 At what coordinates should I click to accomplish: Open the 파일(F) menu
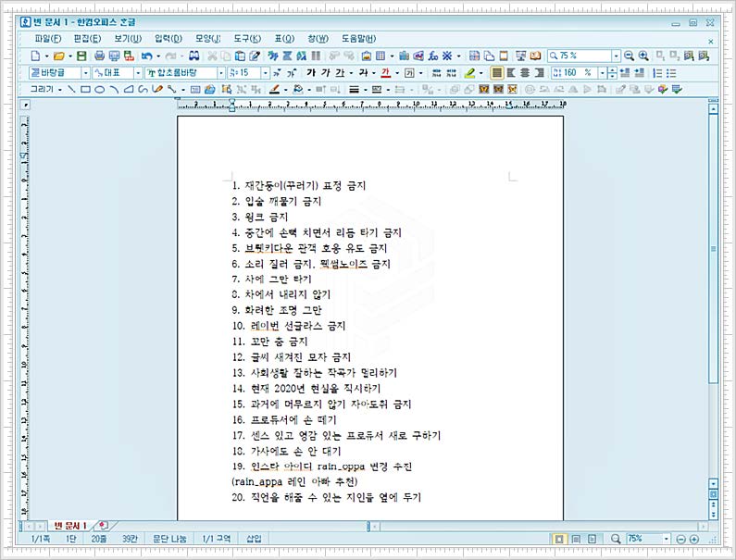click(48, 39)
